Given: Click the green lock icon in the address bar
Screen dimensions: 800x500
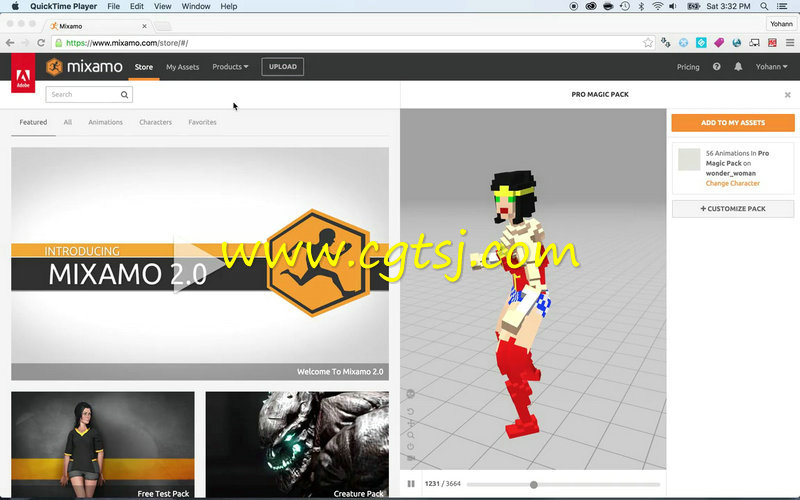Looking at the screenshot, I should tap(59, 43).
